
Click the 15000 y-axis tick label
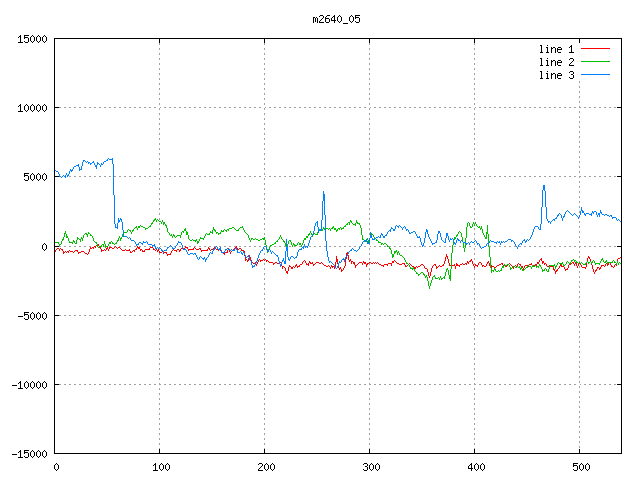pyautogui.click(x=32, y=39)
